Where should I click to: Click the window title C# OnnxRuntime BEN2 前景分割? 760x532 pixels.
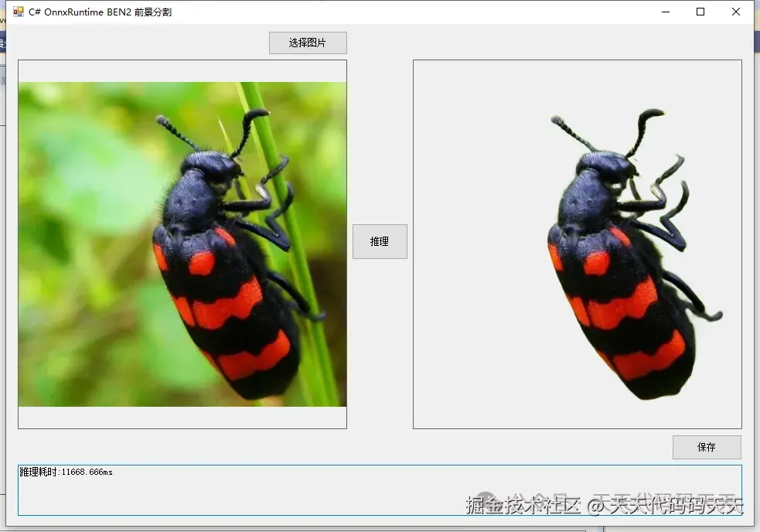tap(100, 12)
